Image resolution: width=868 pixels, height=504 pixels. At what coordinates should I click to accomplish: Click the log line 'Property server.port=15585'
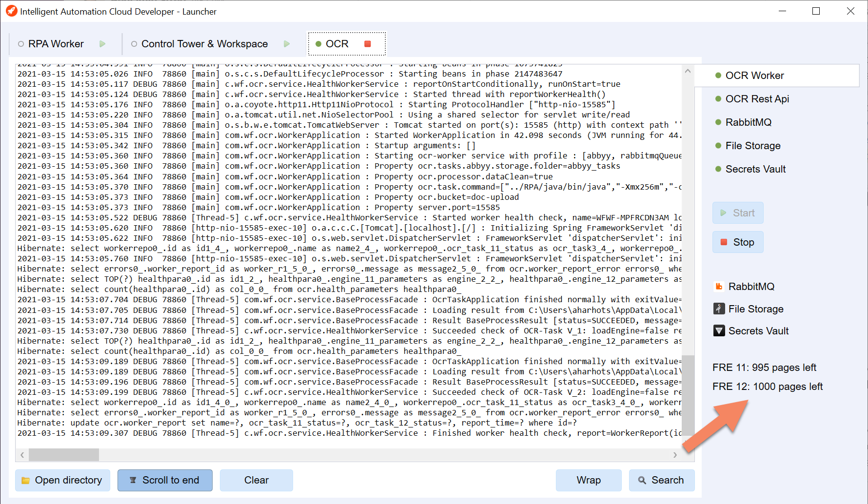click(258, 208)
